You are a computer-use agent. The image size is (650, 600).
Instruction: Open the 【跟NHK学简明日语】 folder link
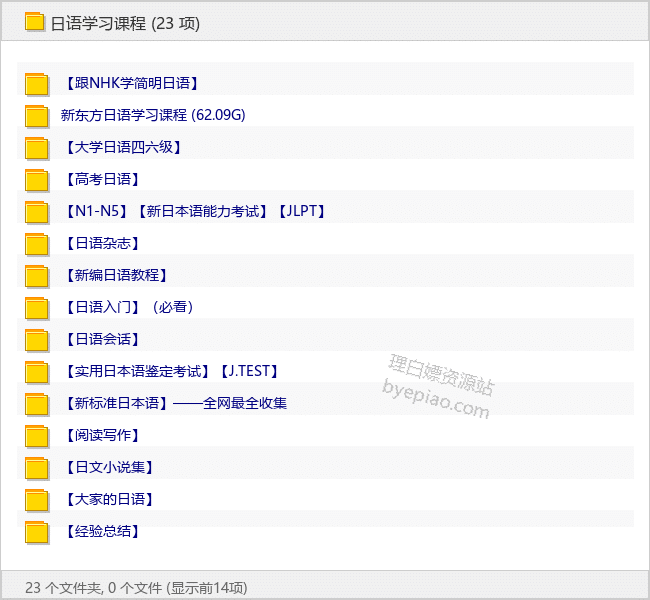tap(132, 83)
